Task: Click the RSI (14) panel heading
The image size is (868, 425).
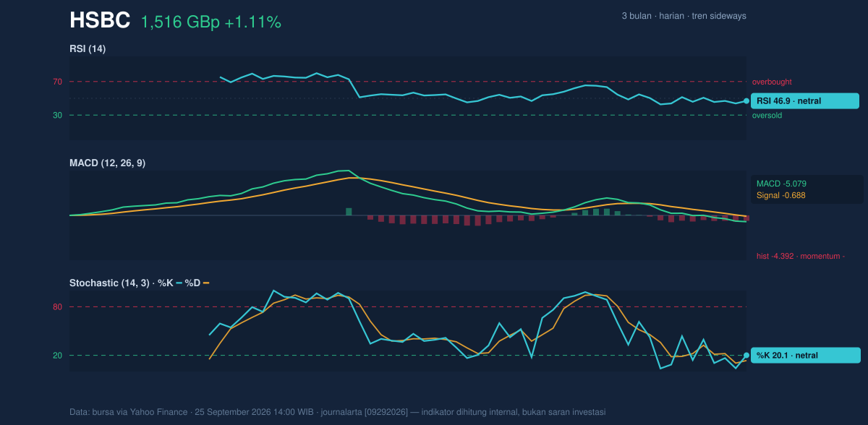Action: pyautogui.click(x=88, y=48)
